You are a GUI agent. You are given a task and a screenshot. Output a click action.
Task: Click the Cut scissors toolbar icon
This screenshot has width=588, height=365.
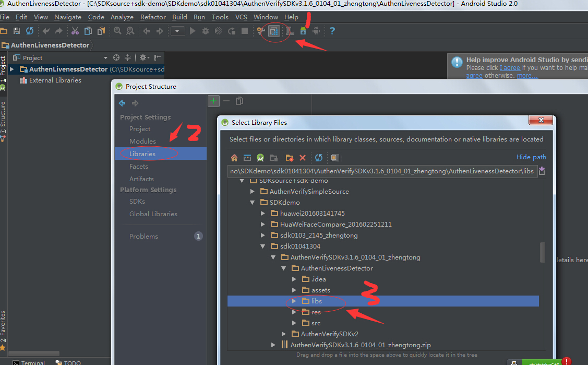click(75, 31)
